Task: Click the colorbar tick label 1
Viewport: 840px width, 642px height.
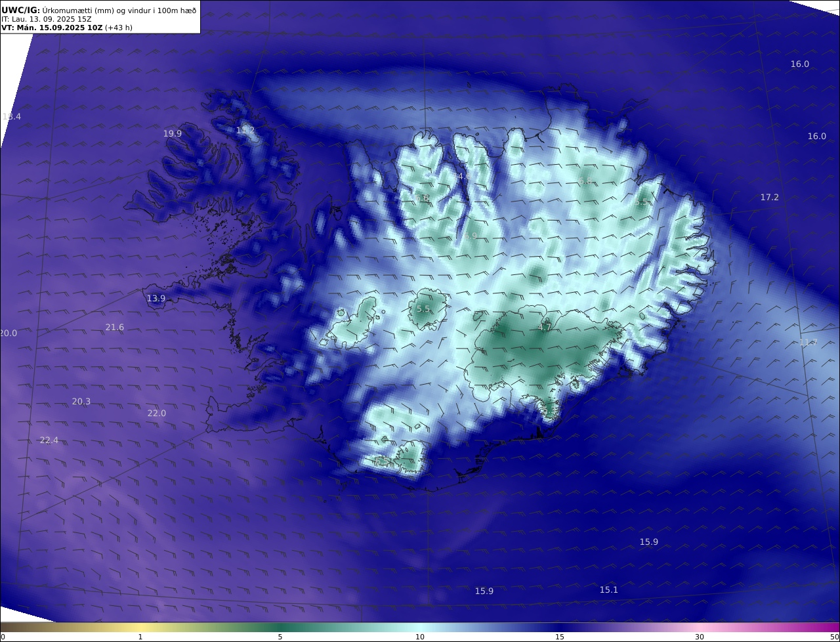Action: click(140, 637)
